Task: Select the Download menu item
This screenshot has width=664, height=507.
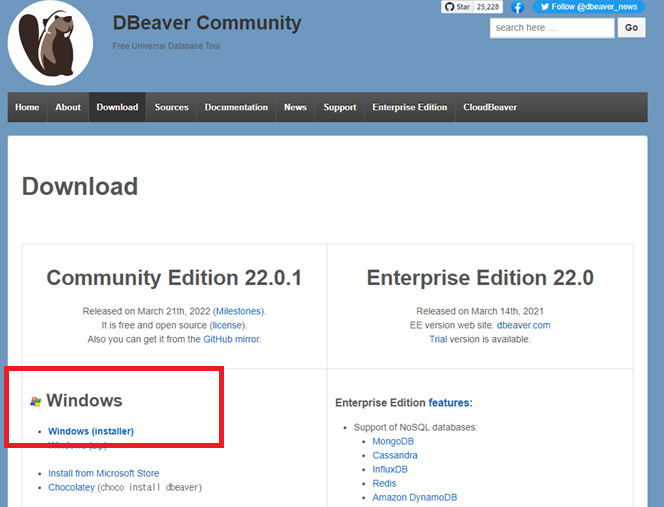Action: (117, 107)
